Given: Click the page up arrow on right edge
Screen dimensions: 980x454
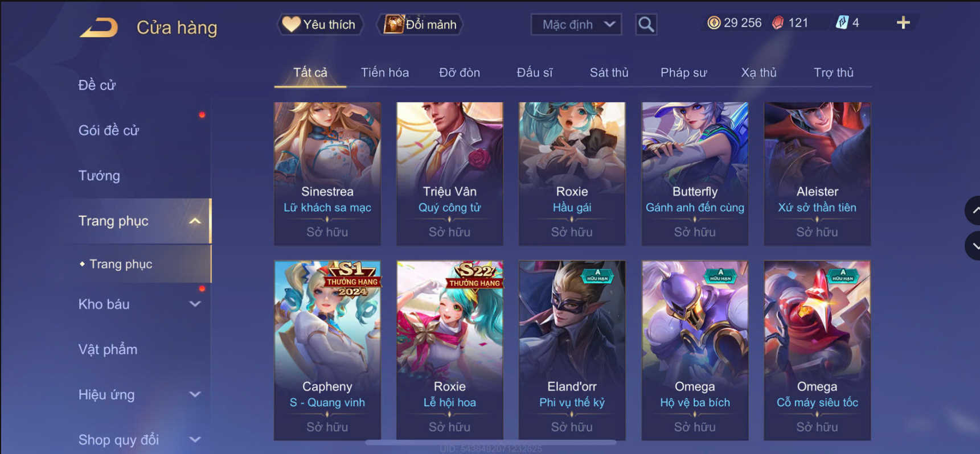Looking at the screenshot, I should pyautogui.click(x=974, y=211).
